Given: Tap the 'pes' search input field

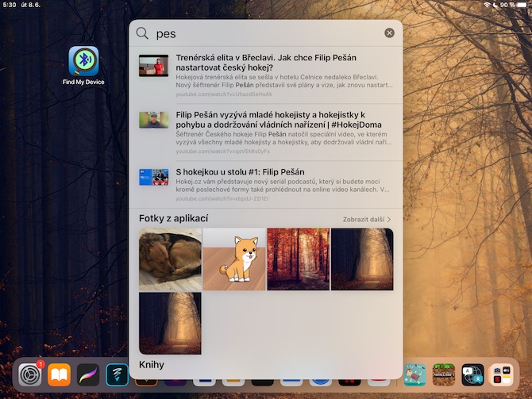Looking at the screenshot, I should [x=266, y=33].
